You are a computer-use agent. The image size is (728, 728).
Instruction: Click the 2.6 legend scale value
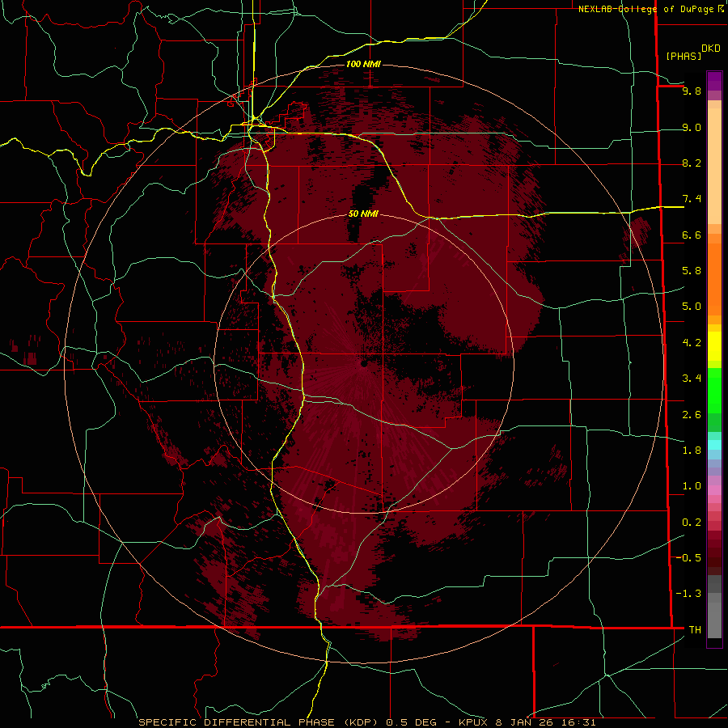[692, 414]
